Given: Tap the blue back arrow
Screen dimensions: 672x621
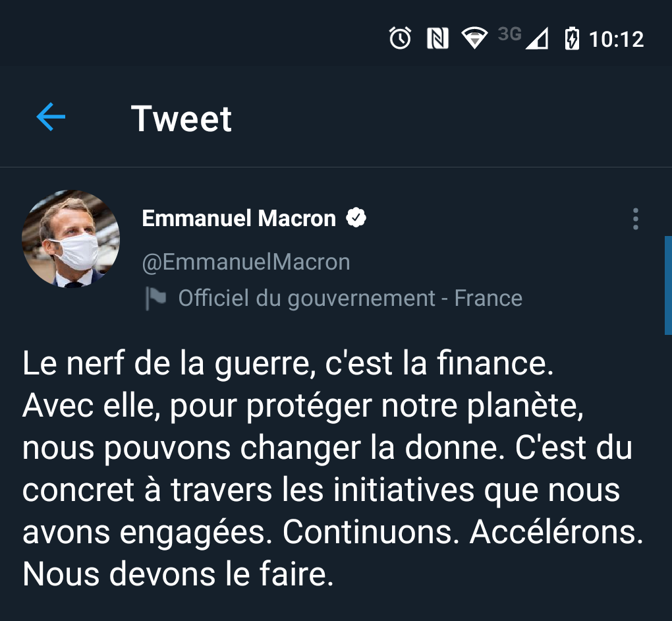Looking at the screenshot, I should (51, 118).
